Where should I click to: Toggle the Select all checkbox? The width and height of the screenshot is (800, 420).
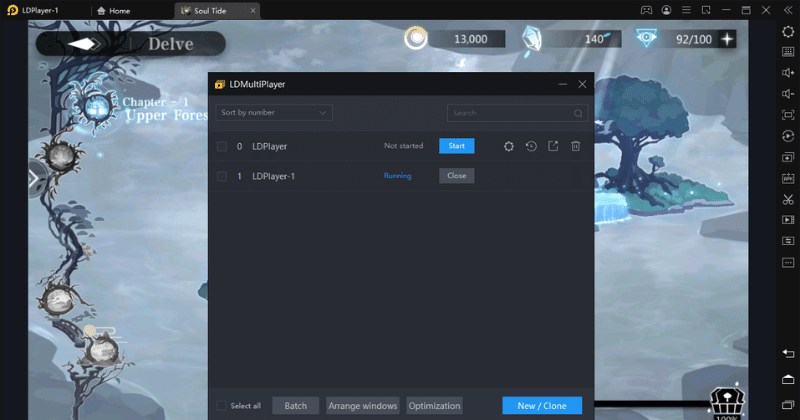point(221,406)
